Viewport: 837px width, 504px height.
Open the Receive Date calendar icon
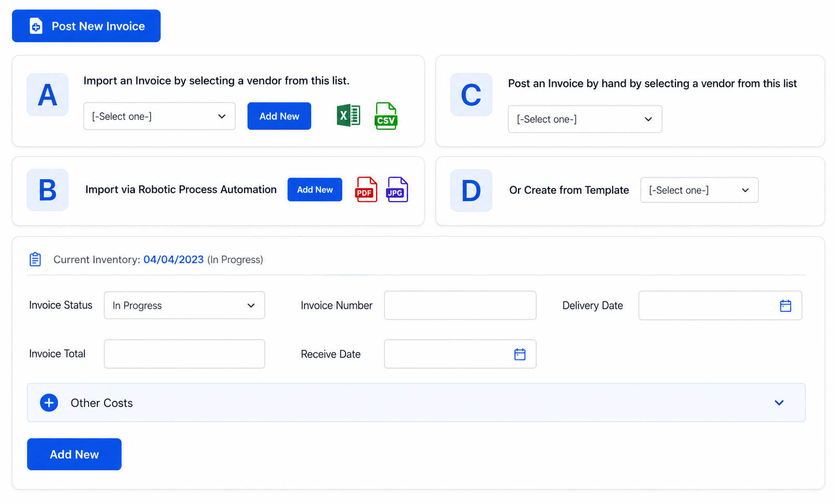tap(519, 354)
